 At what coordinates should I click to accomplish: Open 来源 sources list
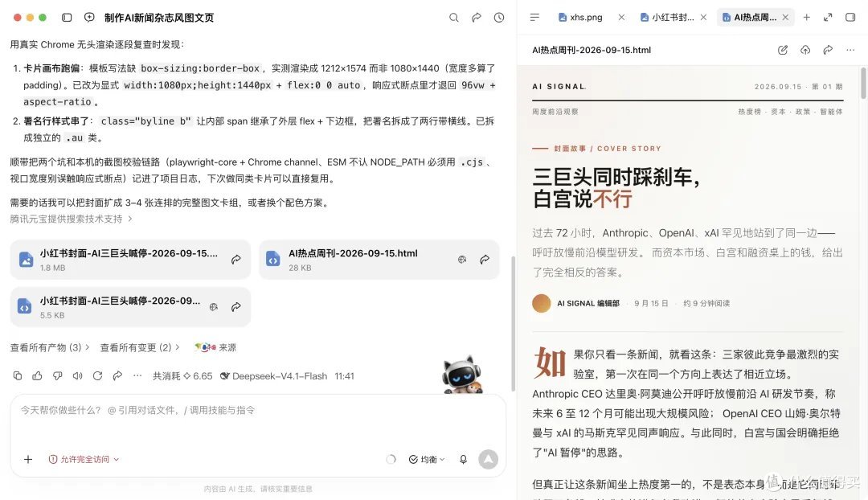215,347
